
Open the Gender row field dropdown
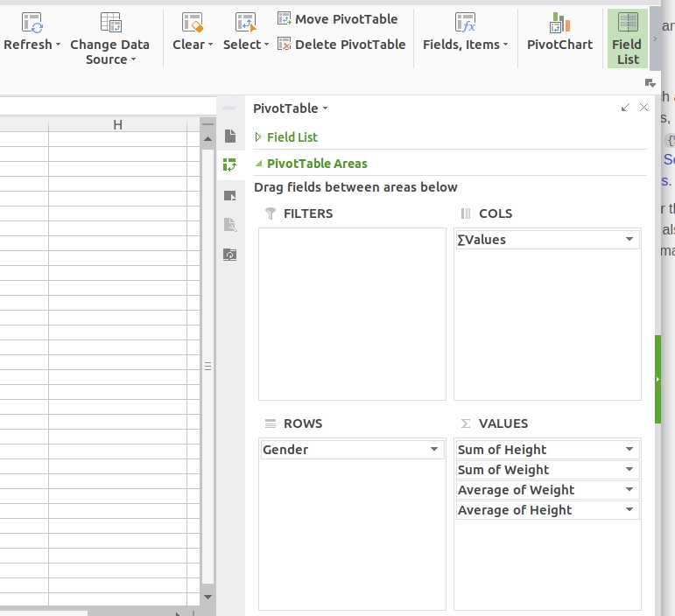tap(434, 449)
